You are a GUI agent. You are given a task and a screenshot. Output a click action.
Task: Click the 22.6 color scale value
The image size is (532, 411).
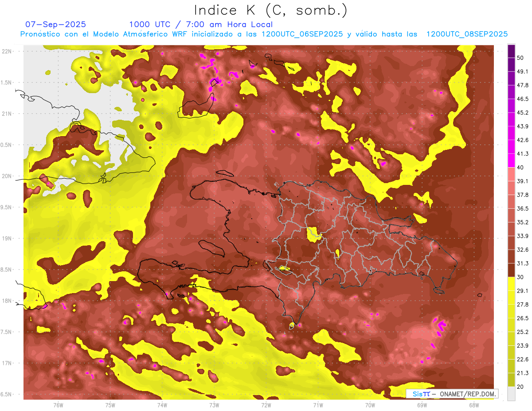[x=523, y=360]
